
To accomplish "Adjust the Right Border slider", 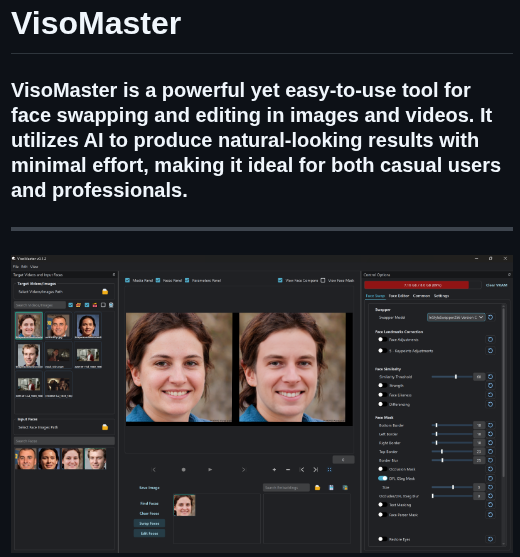I will pos(452,443).
